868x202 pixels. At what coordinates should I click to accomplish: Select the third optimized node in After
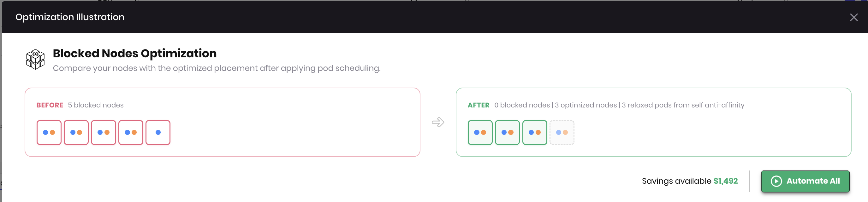[x=534, y=132]
